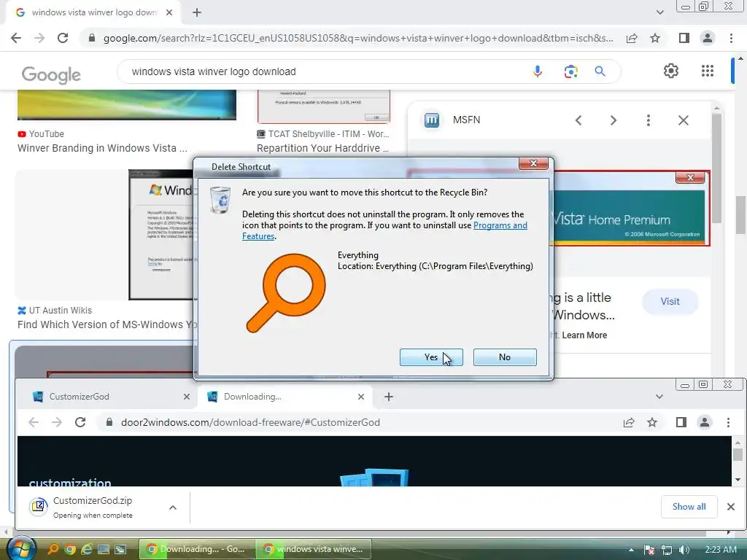Open new tab in Google window
747x560 pixels.
[x=197, y=12]
